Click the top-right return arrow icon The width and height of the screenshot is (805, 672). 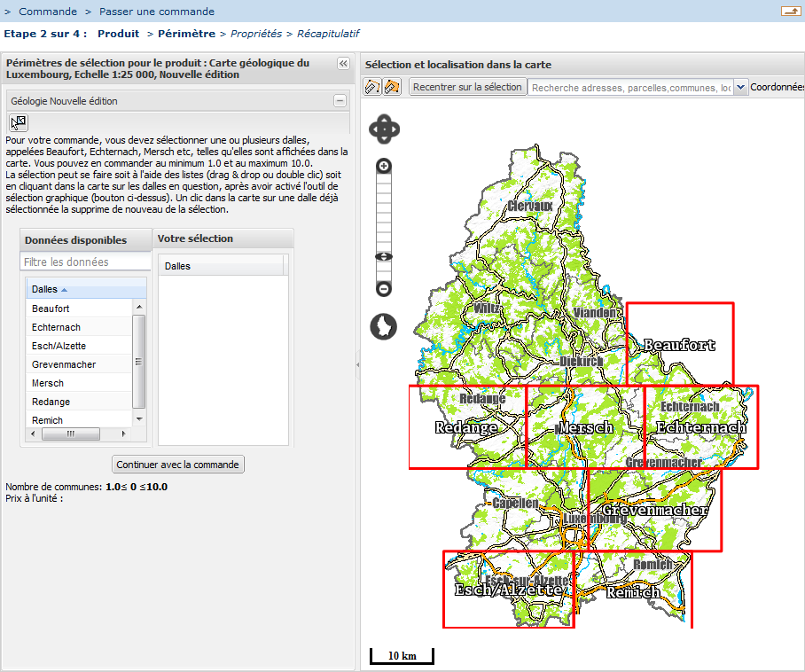pos(790,12)
